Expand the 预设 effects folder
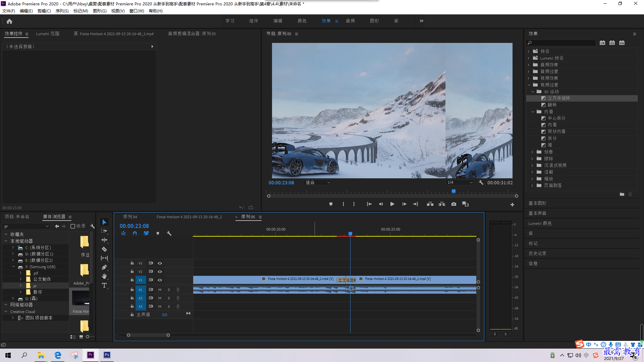The image size is (644, 362). (529, 51)
